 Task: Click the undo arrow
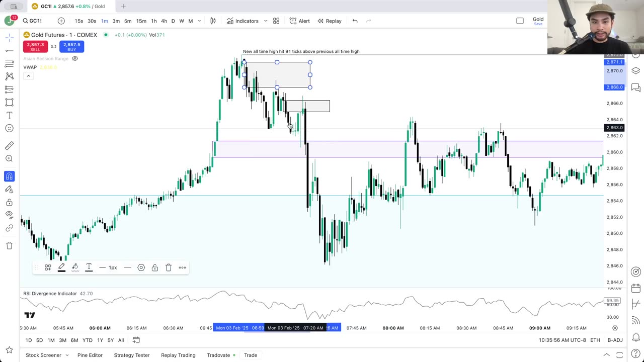pyautogui.click(x=355, y=21)
